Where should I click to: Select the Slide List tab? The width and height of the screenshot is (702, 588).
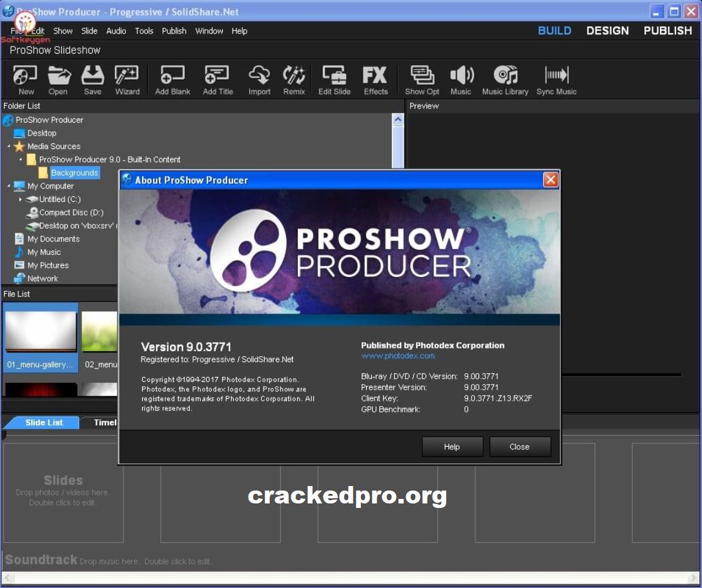[44, 422]
